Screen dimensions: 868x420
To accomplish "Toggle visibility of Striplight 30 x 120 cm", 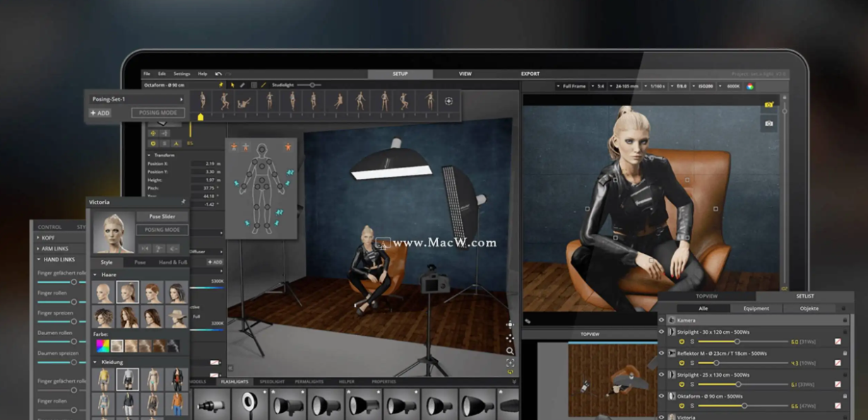I will pyautogui.click(x=662, y=331).
